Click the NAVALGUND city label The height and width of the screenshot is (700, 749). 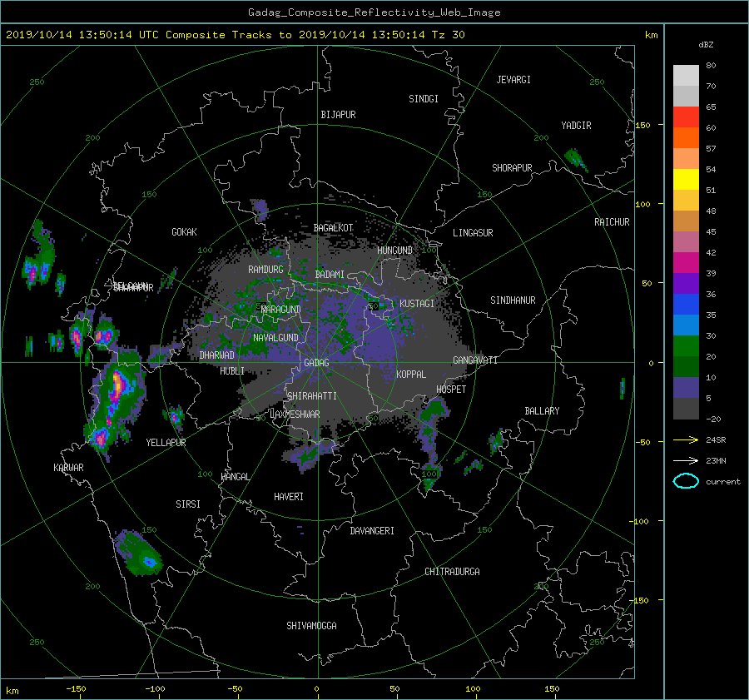(x=275, y=338)
